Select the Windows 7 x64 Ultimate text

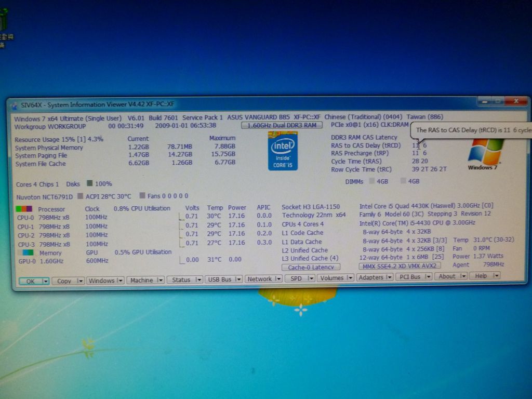coord(48,118)
